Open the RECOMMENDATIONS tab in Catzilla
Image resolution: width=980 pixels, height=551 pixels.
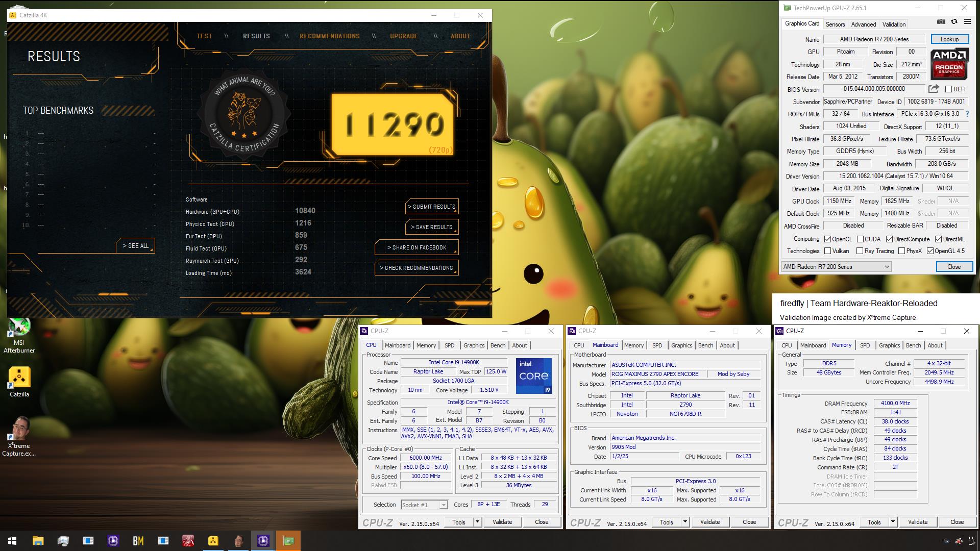330,36
